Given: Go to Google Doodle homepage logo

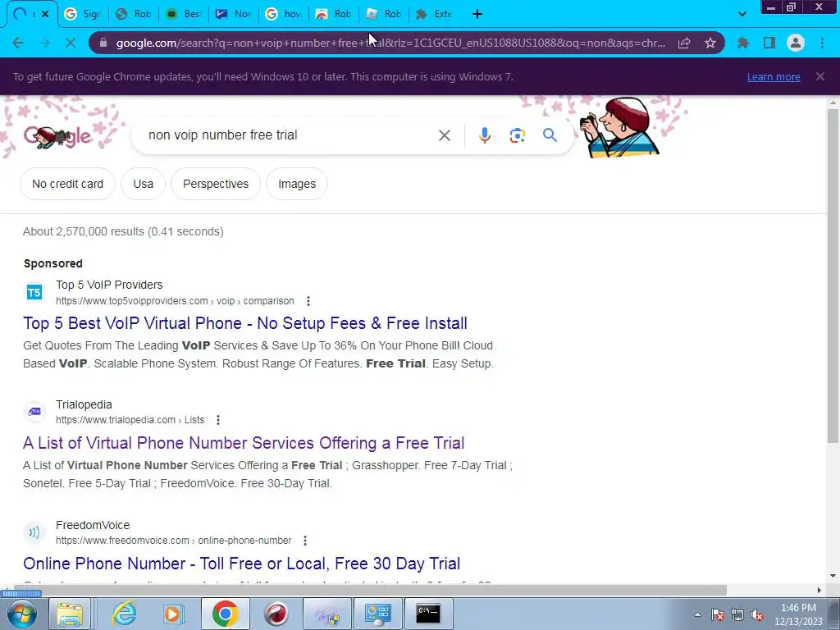Looking at the screenshot, I should pyautogui.click(x=58, y=137).
